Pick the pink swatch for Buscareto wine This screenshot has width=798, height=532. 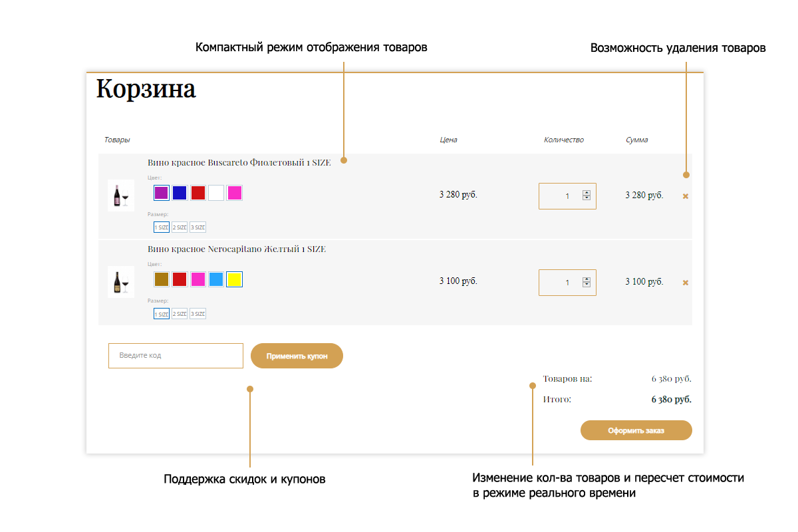pyautogui.click(x=234, y=193)
